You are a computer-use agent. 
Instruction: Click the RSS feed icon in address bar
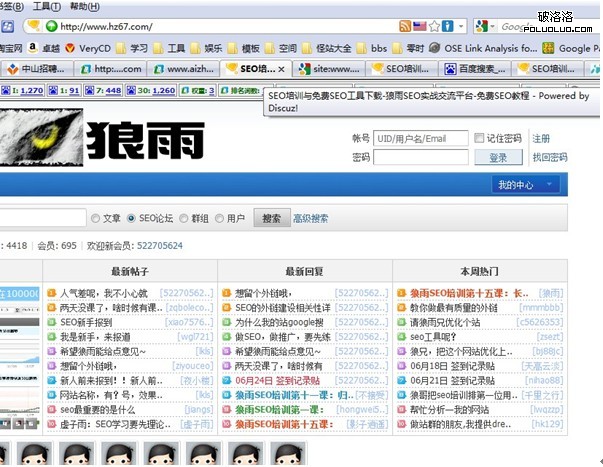(x=405, y=26)
